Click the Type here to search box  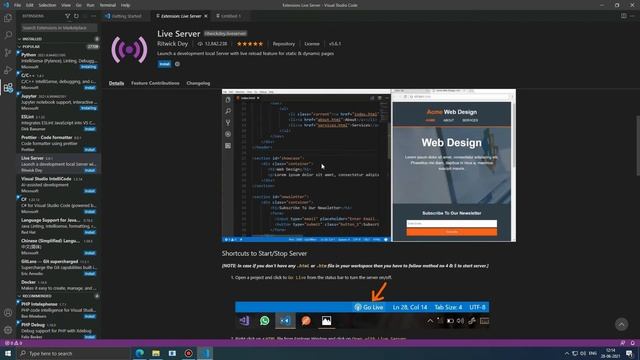point(73,353)
